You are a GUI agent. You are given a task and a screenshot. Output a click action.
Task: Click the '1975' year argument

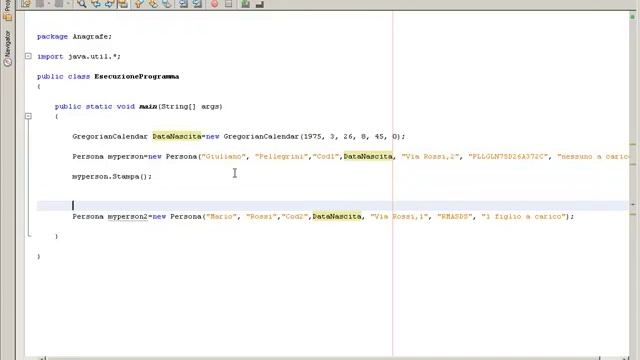313,136
